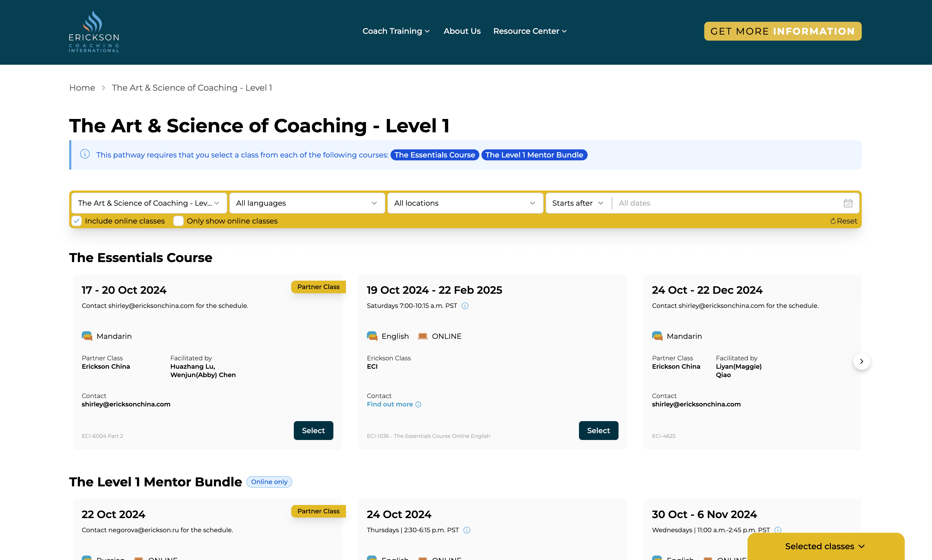Click facilitator name Liyan(Maggie) Qiao
The image size is (932, 560).
(x=738, y=371)
